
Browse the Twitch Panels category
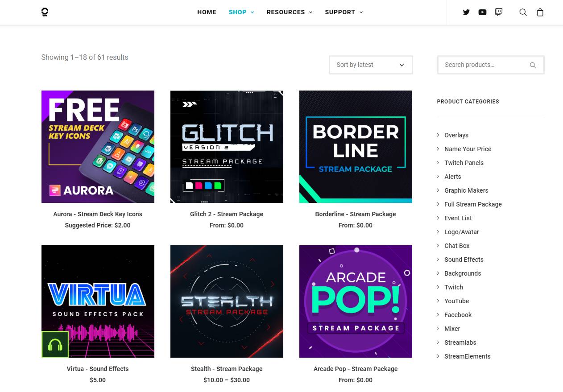pyautogui.click(x=464, y=163)
